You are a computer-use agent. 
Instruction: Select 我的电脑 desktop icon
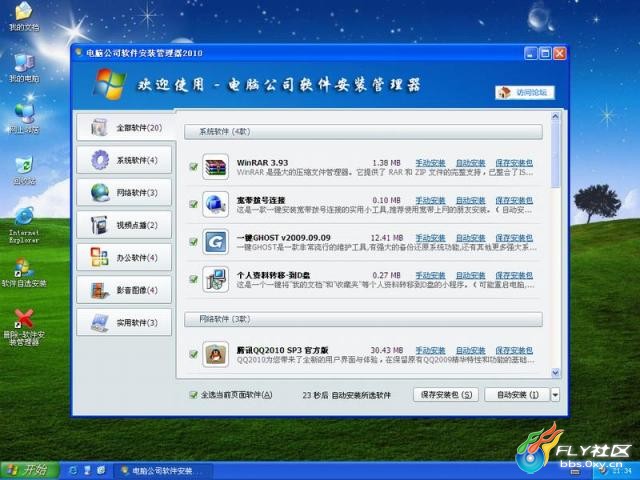24,68
